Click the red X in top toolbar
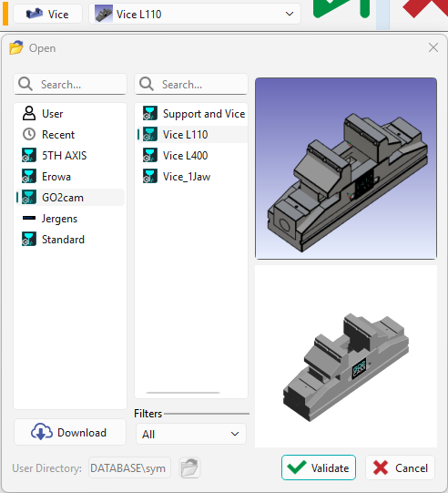The width and height of the screenshot is (448, 493). coord(425,9)
